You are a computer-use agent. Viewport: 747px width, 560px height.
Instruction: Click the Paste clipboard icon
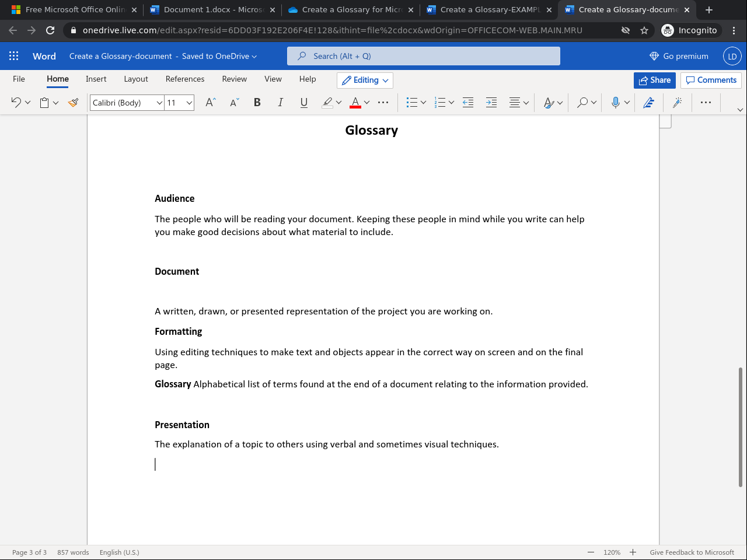pos(44,103)
